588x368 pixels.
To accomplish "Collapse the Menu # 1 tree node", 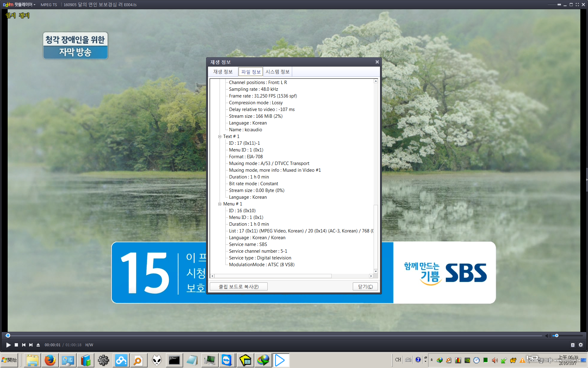I will (220, 204).
